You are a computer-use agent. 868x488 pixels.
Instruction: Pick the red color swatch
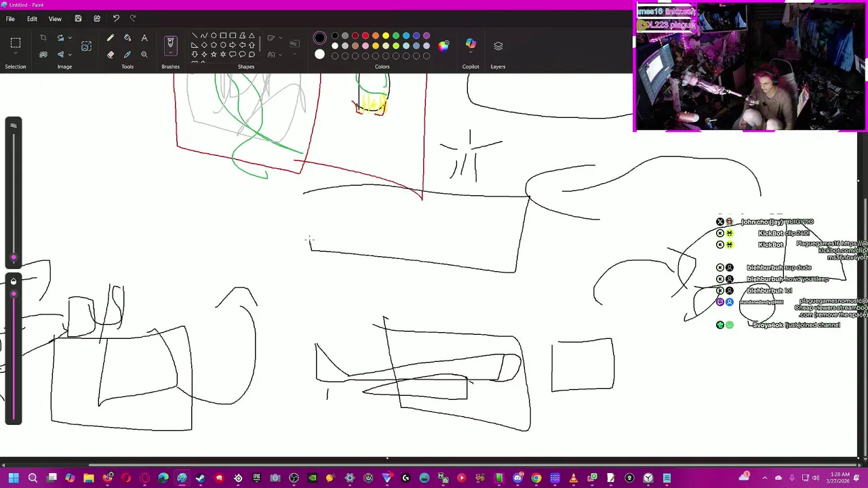[366, 35]
